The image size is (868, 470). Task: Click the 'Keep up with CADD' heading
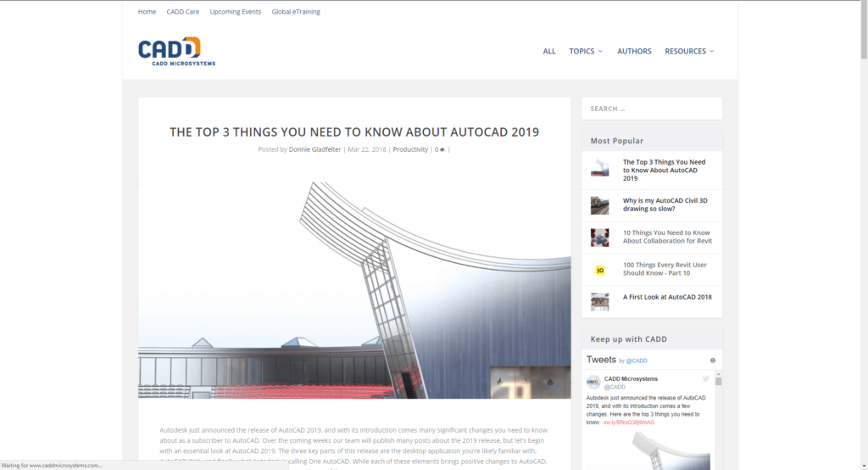pos(628,339)
